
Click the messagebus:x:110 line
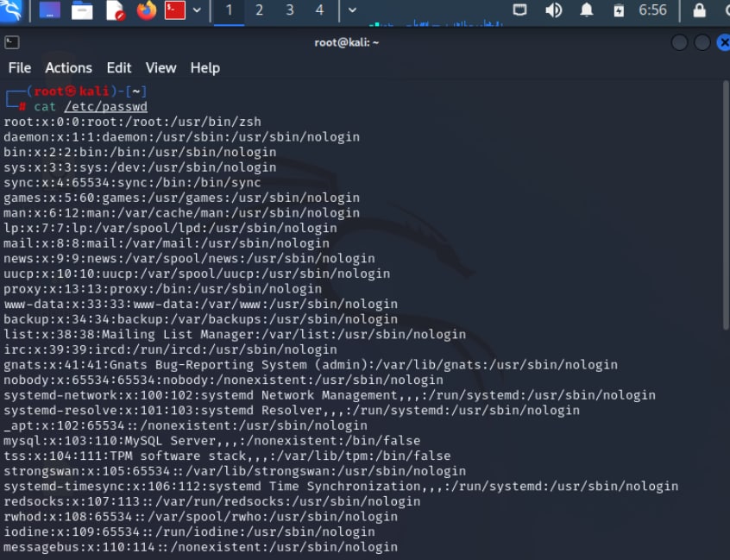pyautogui.click(x=201, y=547)
